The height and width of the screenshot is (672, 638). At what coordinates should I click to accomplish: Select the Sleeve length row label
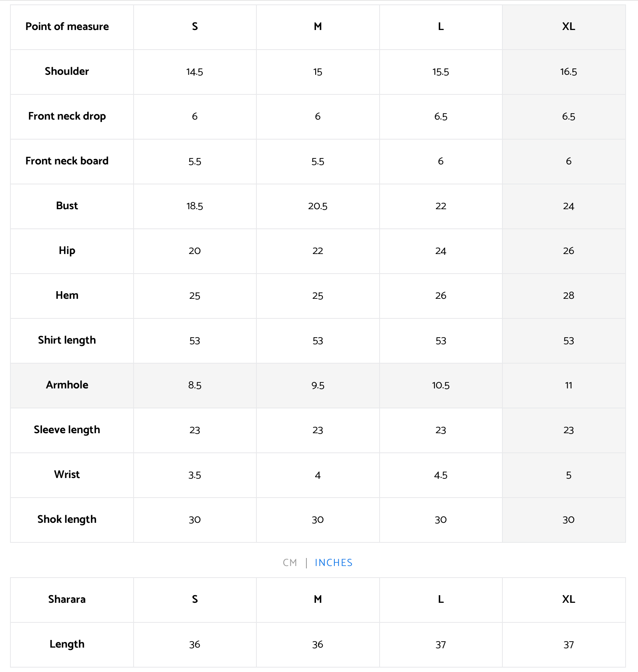(x=67, y=430)
